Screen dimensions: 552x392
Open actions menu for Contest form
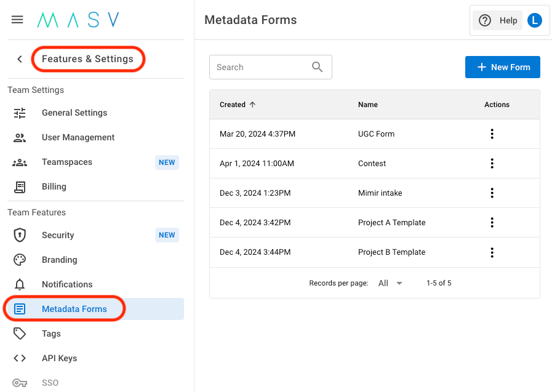click(492, 163)
